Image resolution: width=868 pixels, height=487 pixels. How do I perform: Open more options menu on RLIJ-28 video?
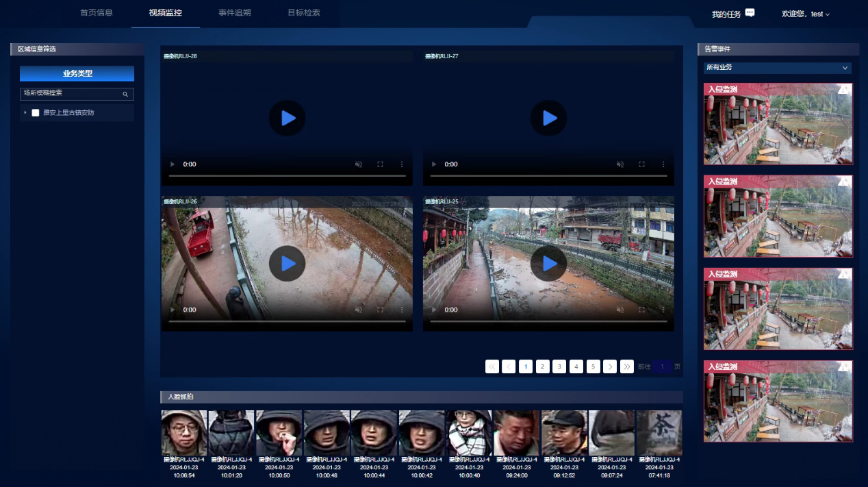(402, 164)
